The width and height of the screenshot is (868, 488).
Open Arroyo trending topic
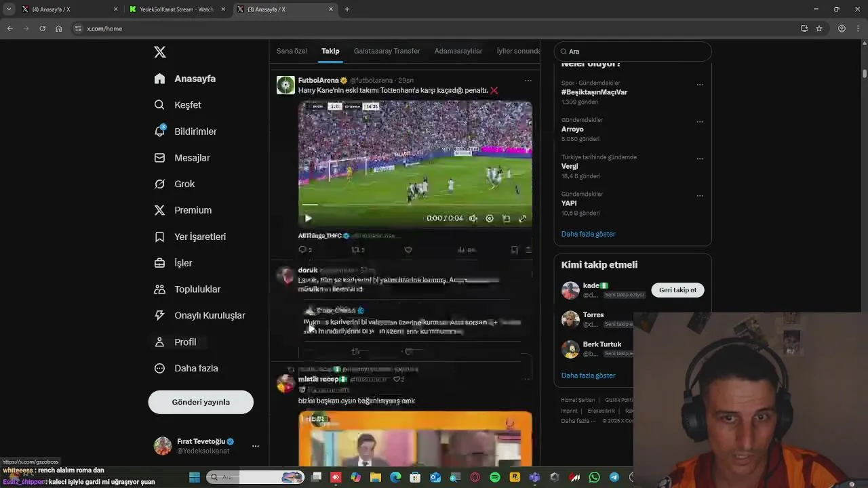[x=572, y=129]
